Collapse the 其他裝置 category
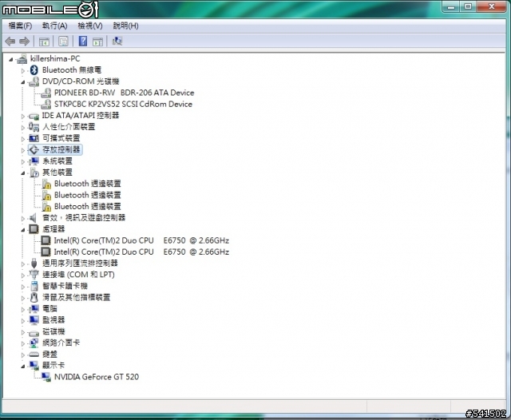 pos(23,173)
